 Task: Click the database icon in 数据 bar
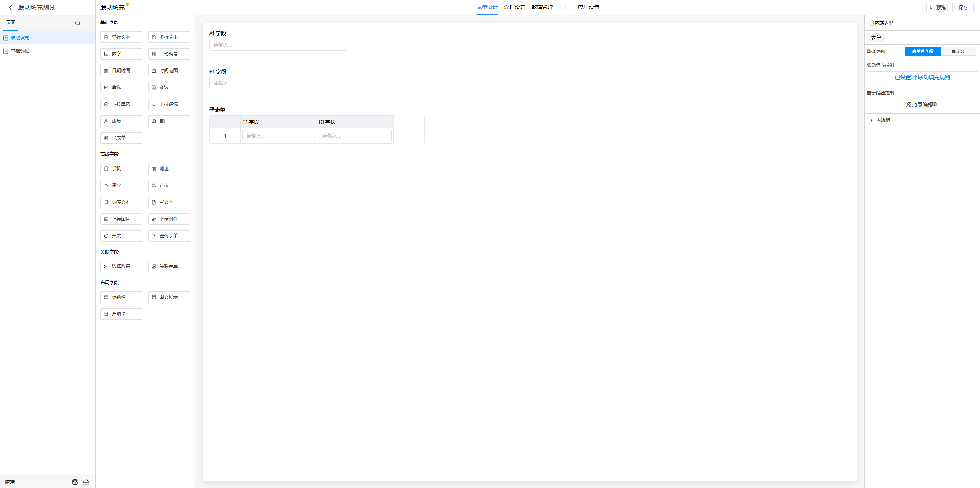75,482
